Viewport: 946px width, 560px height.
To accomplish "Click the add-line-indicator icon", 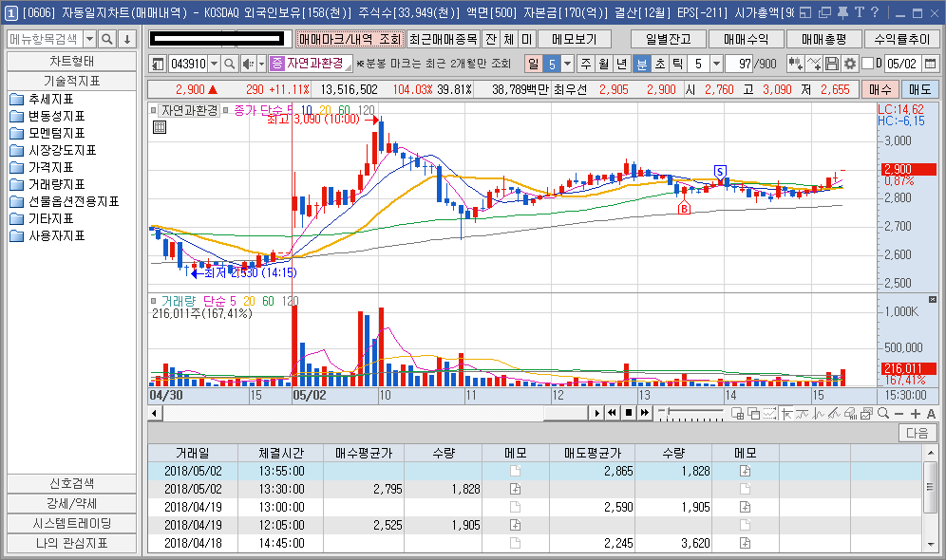I will pos(814,64).
